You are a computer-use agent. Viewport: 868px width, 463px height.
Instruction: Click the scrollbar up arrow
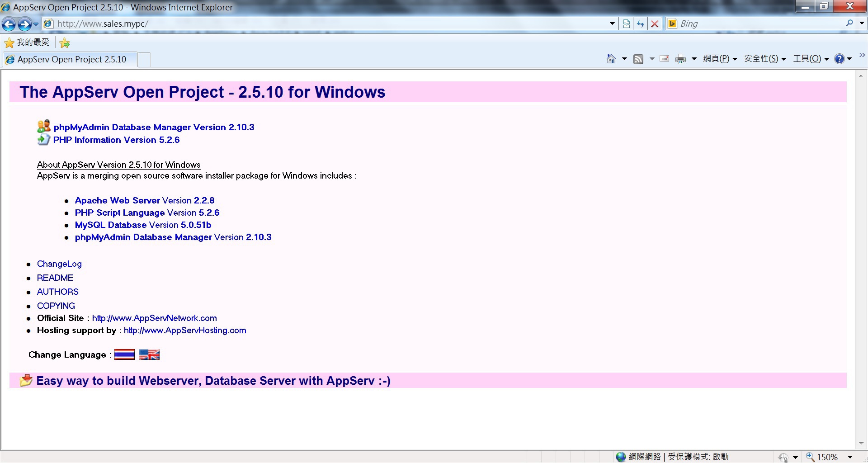coord(861,76)
